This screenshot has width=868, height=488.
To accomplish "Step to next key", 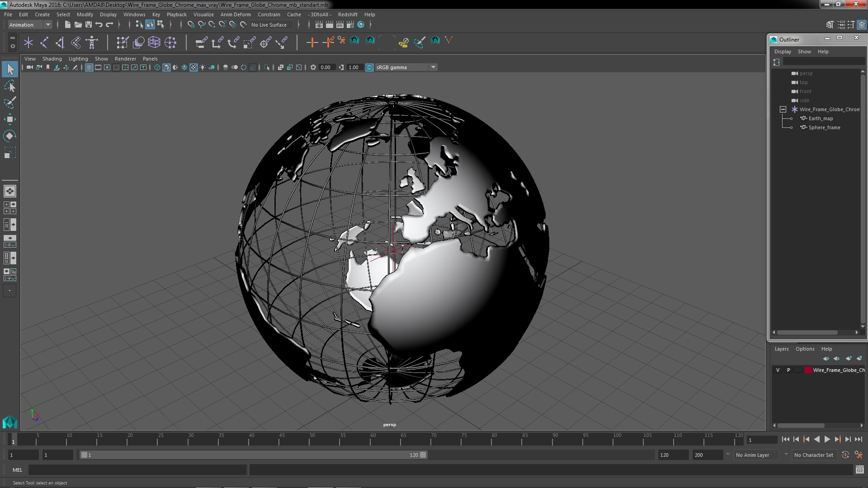I will point(837,439).
